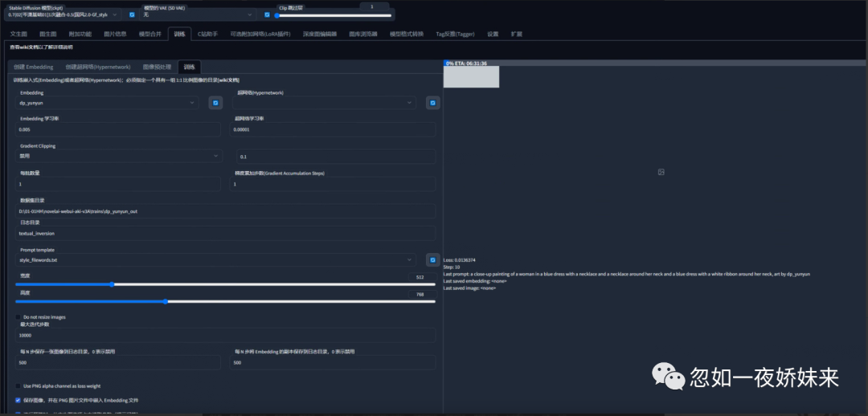Click the save Embedding copy every N steps field
Screen dimensions: 868x416
[333, 363]
